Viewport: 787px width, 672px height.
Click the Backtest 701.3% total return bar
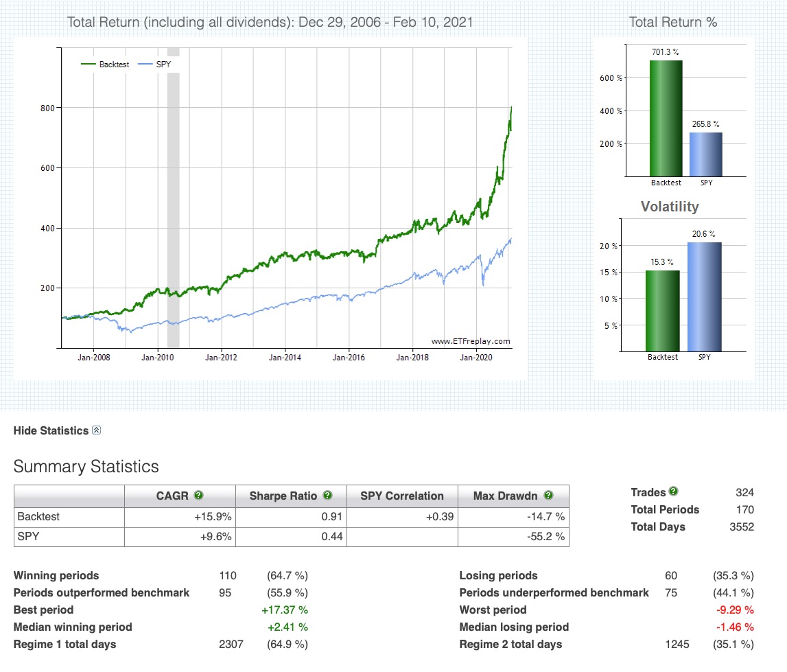[x=666, y=118]
